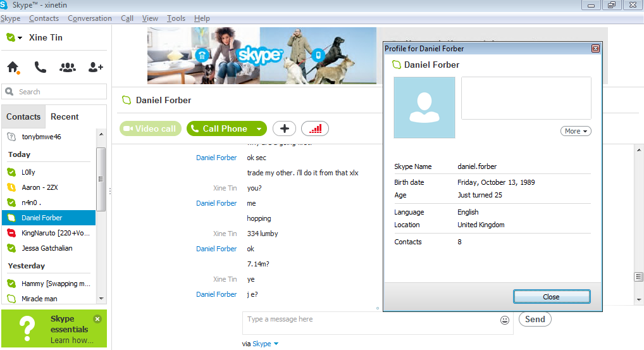This screenshot has width=644, height=350.
Task: Click the status icon for n4n0 .
Action: pos(11,203)
